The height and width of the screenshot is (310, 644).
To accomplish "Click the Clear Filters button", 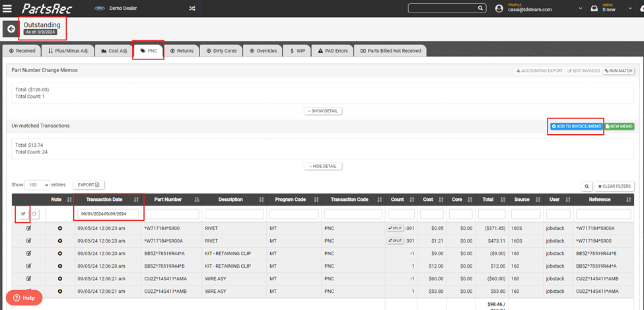I will pyautogui.click(x=614, y=186).
